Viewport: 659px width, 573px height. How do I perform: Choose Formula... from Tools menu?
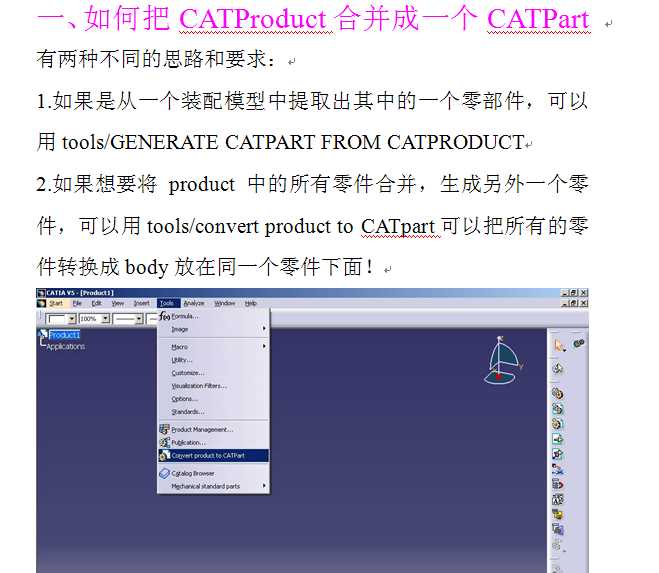(x=214, y=316)
